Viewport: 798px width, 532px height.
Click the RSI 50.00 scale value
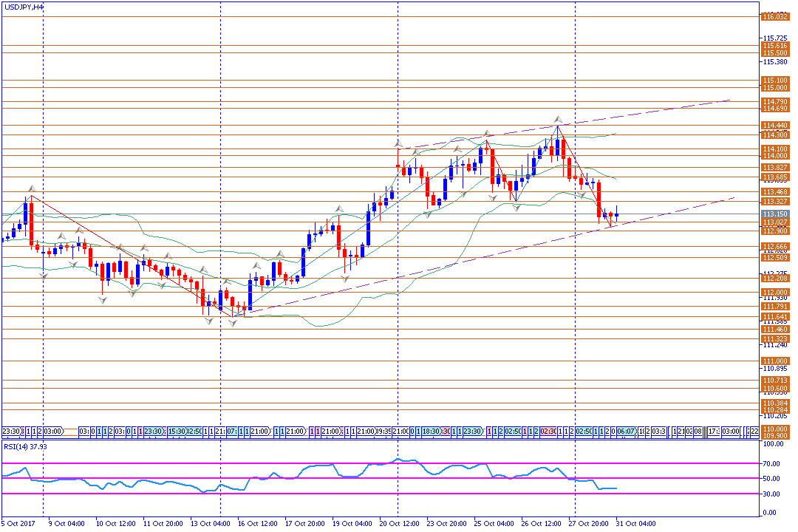(x=772, y=479)
